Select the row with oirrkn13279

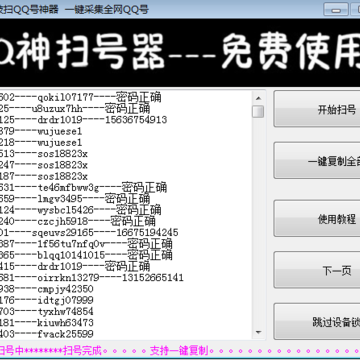pyautogui.click(x=92, y=277)
